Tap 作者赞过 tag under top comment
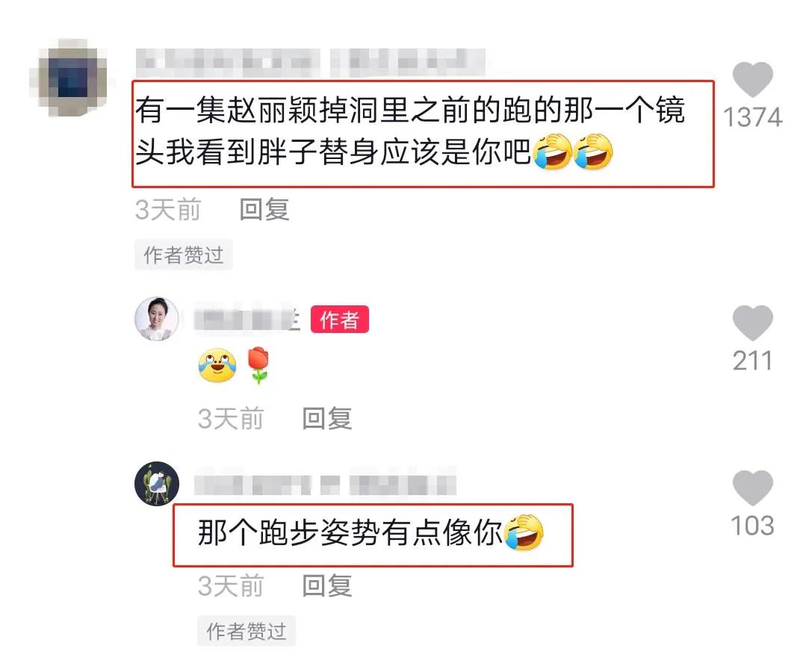806x672 pixels. (x=184, y=255)
